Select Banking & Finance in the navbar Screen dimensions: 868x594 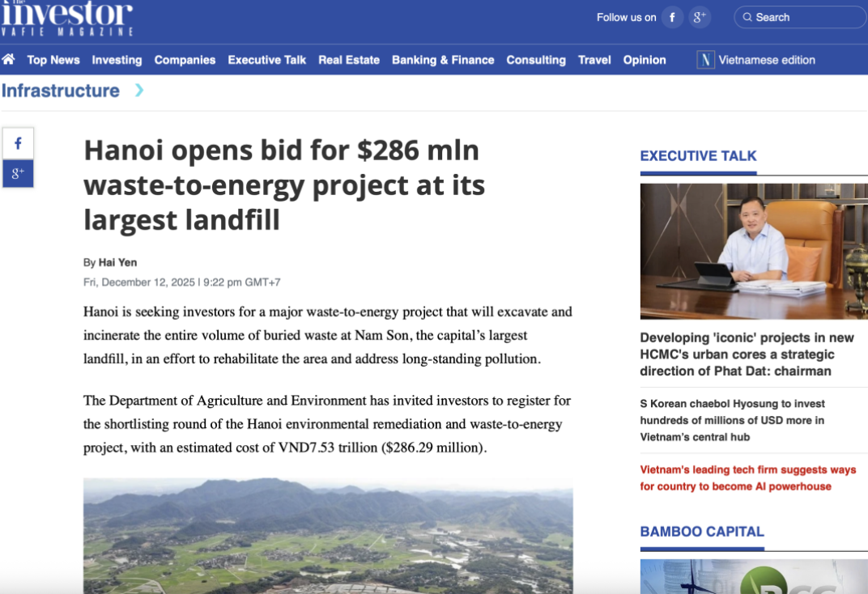443,60
